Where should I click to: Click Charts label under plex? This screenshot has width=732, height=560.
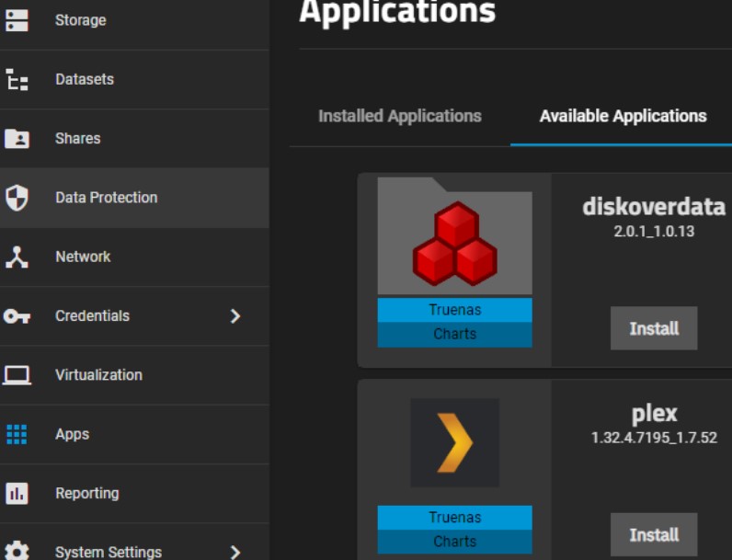coord(454,542)
